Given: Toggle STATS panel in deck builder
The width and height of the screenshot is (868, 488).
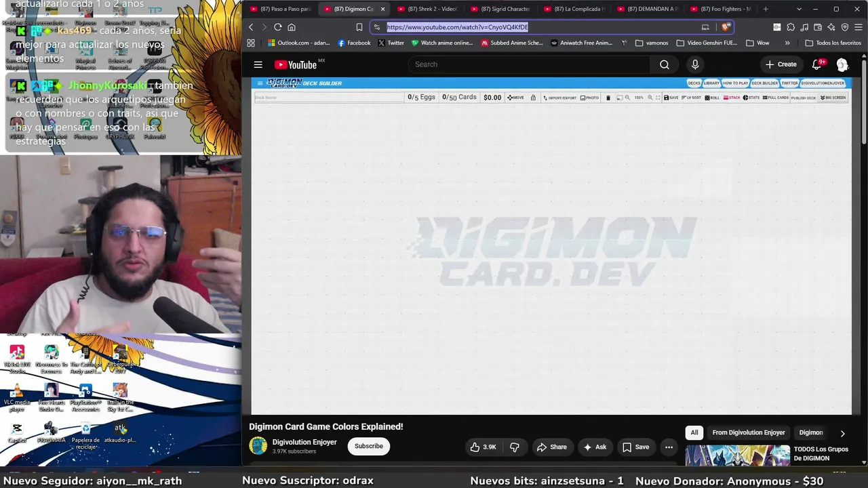Looking at the screenshot, I should pyautogui.click(x=751, y=98).
